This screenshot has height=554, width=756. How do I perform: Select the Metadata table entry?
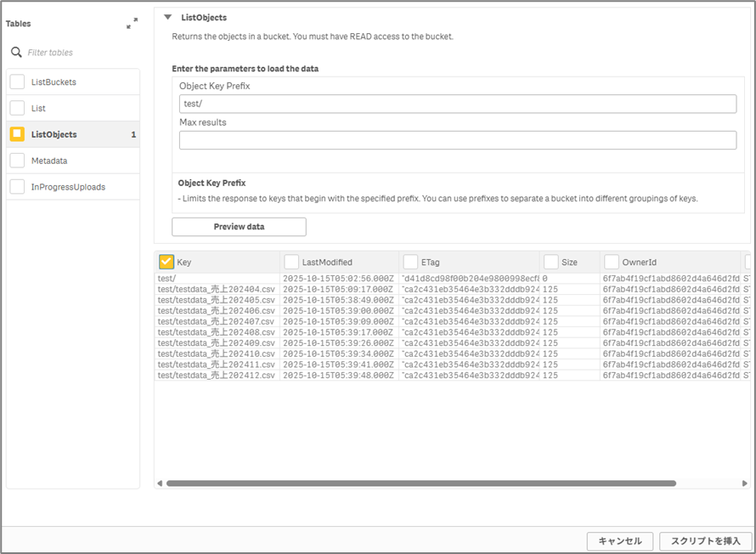click(x=49, y=161)
